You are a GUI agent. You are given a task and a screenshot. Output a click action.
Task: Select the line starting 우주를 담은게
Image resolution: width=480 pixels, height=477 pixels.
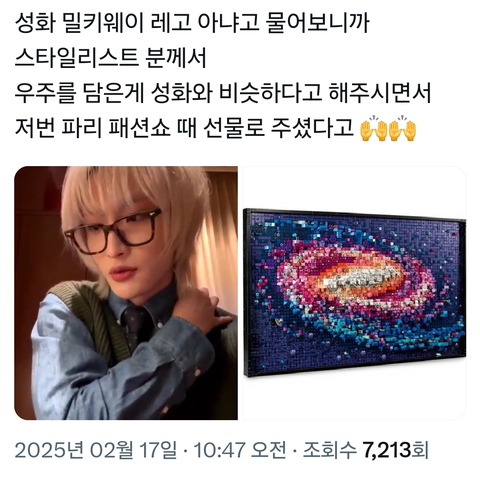click(x=223, y=93)
